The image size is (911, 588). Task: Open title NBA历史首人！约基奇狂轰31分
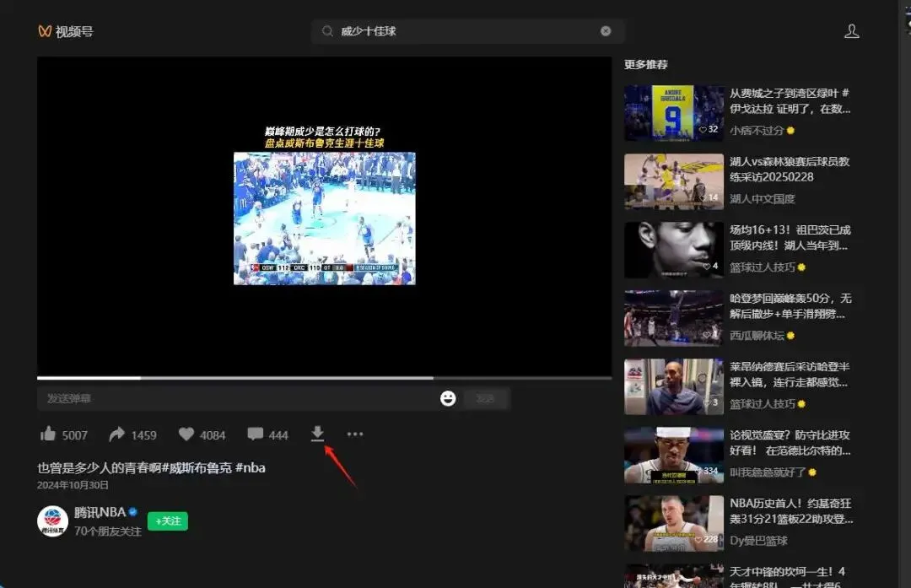(x=791, y=511)
